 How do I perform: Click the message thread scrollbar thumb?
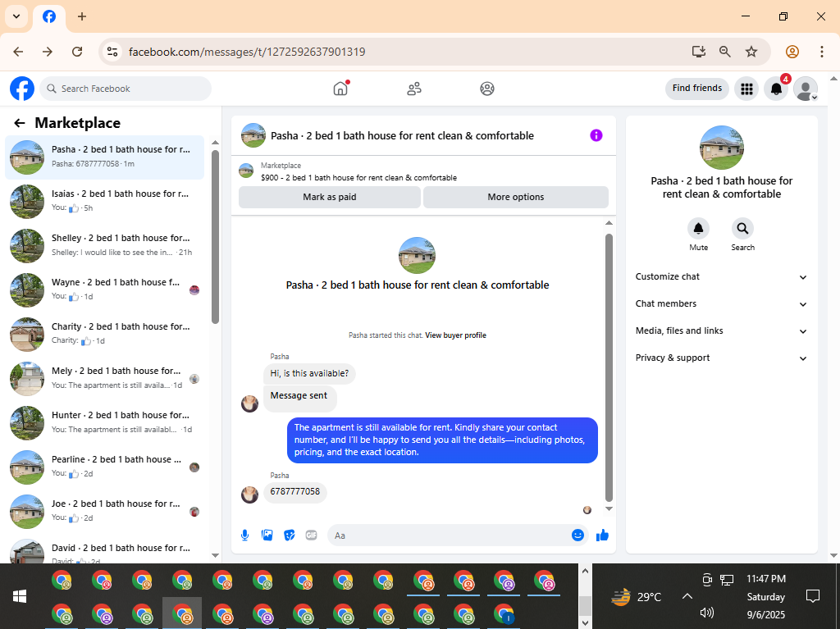(609, 367)
